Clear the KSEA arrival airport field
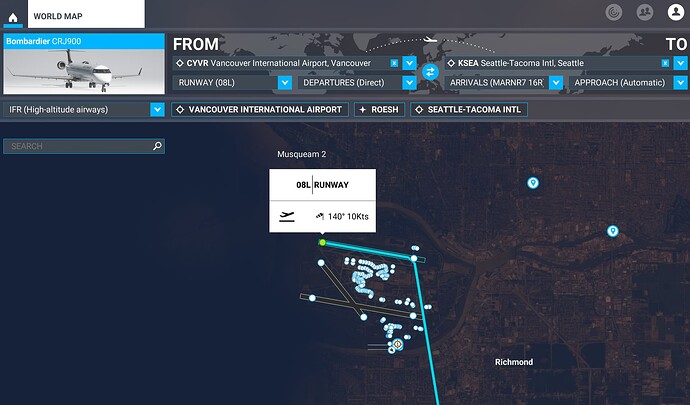 665,63
